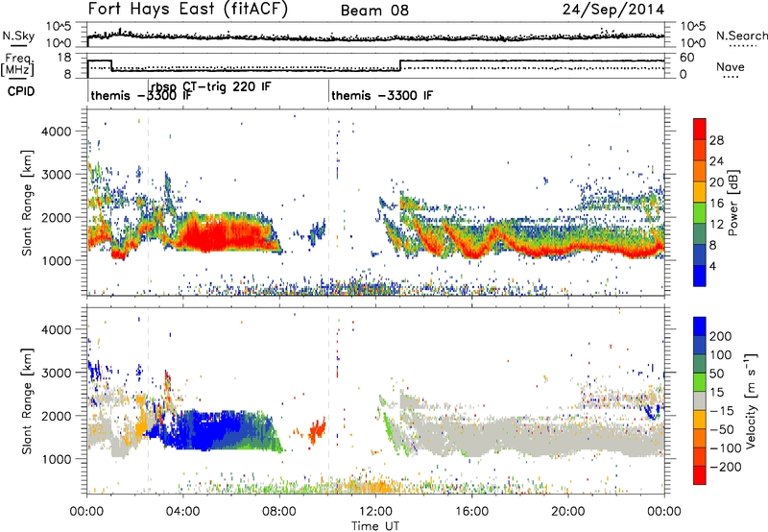Click the '4000' tick of the power panel

[57, 132]
